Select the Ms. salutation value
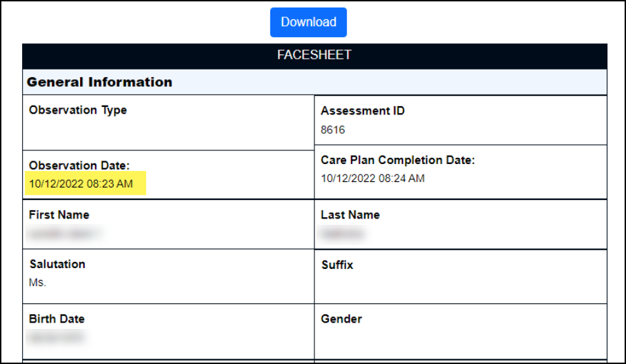 [37, 283]
